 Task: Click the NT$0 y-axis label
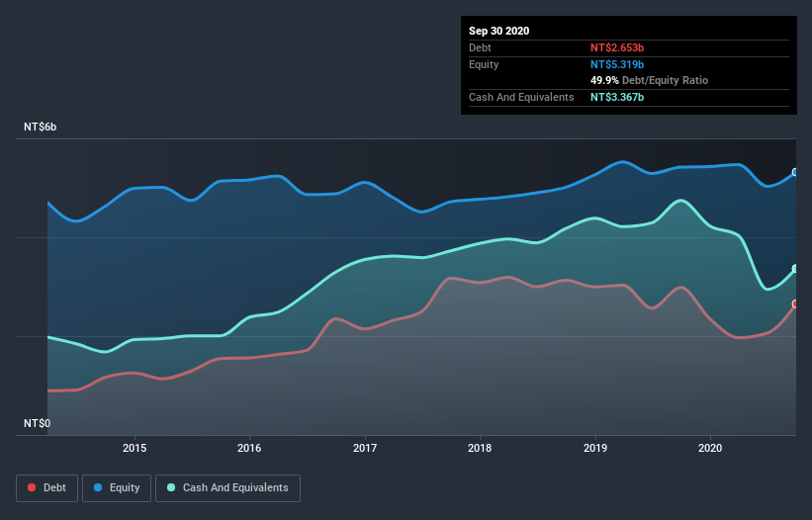point(38,423)
